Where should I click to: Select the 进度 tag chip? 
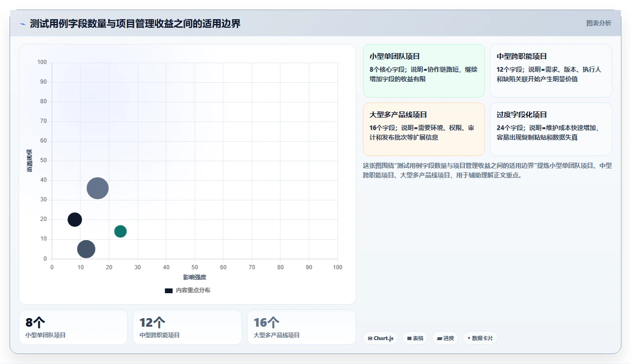point(445,338)
